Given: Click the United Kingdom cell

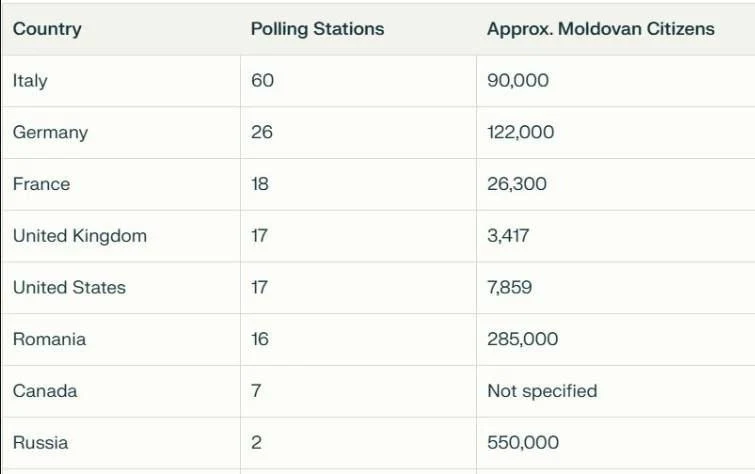Looking at the screenshot, I should (x=80, y=236).
